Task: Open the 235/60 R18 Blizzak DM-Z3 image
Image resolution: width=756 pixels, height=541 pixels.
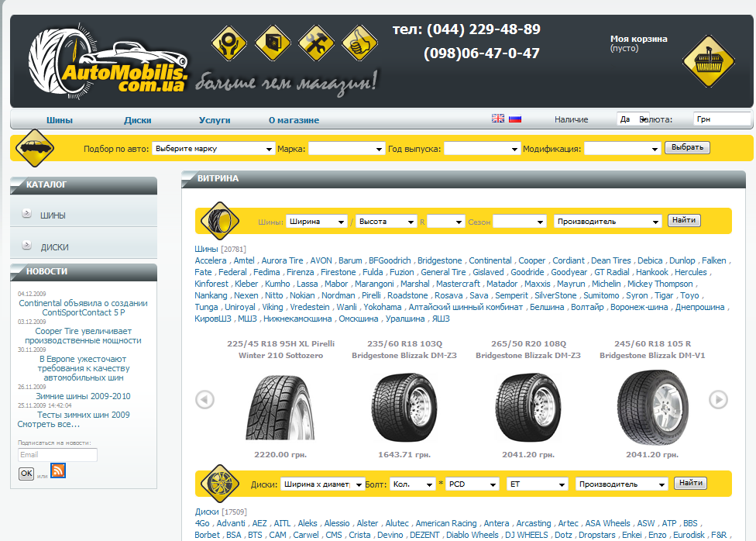Action: click(404, 407)
